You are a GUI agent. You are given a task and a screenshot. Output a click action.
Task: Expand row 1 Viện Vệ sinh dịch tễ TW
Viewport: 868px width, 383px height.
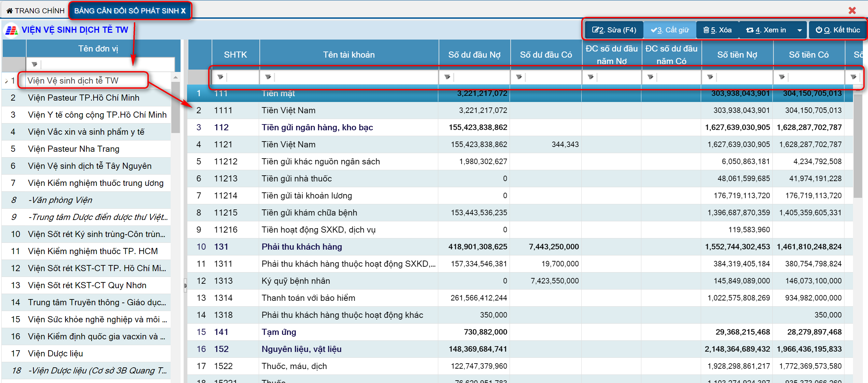(x=6, y=81)
